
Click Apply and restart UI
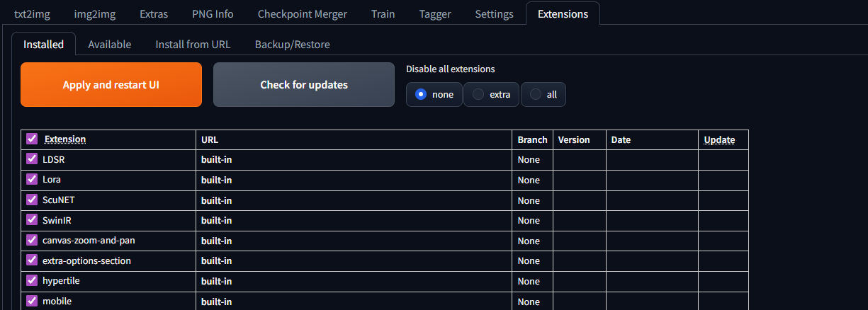(111, 85)
